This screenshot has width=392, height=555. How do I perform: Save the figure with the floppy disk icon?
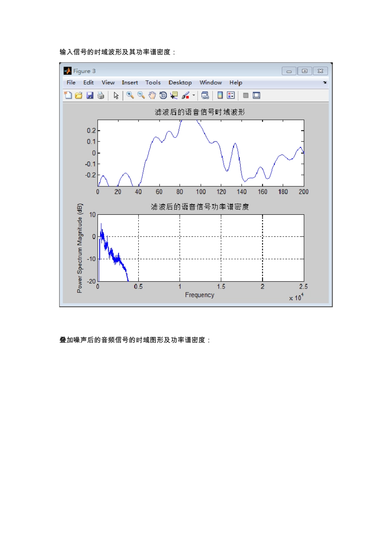tap(90, 95)
